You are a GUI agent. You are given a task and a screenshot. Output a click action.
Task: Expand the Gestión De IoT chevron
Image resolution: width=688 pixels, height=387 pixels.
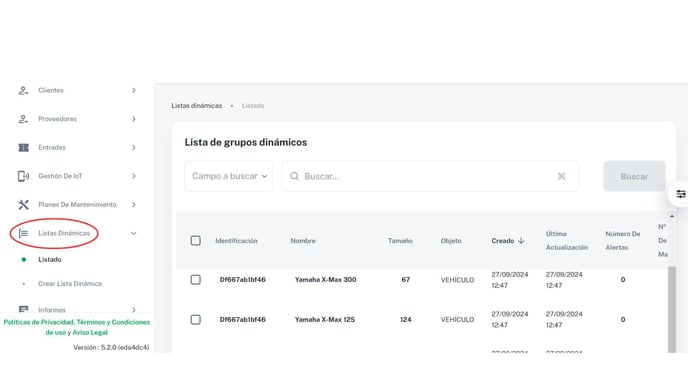[x=133, y=176]
